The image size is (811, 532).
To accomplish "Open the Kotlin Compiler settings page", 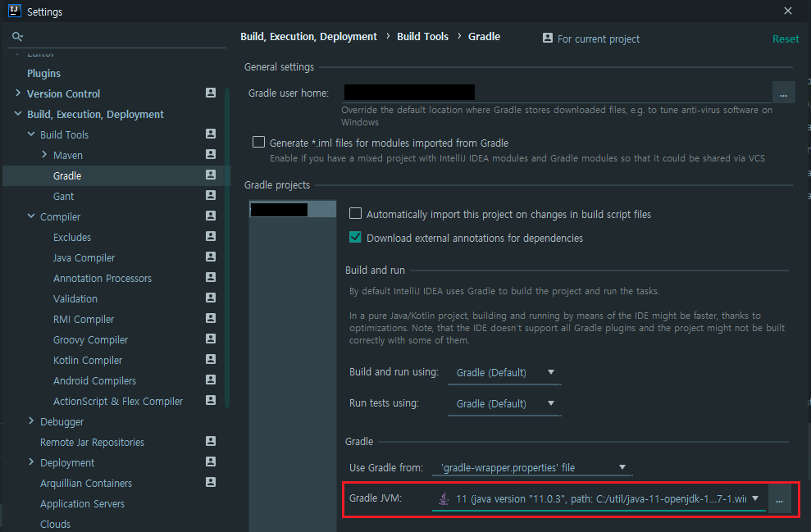I will (x=88, y=361).
